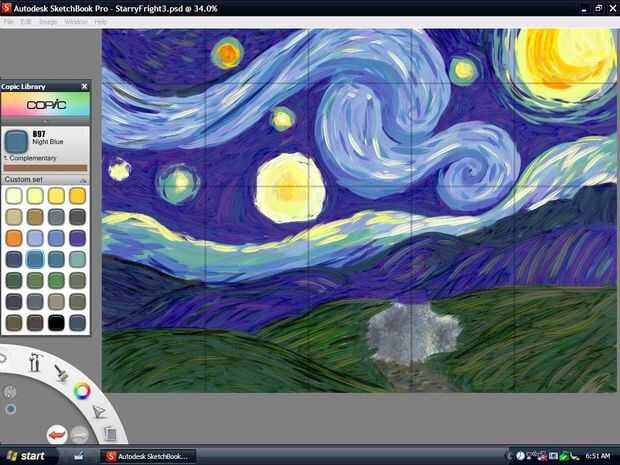Viewport: 620px width, 465px height.
Task: Pick the slate gray swatch in the second row
Action: 56,217
